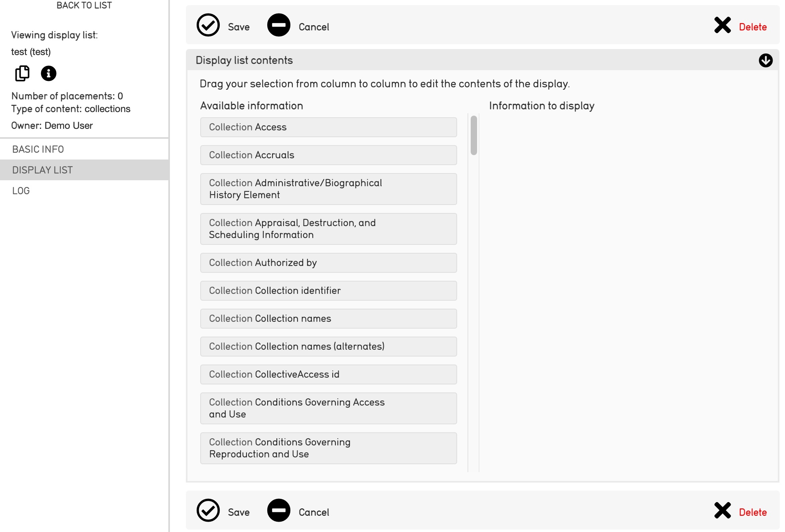Open the display list info icon
Viewport: 785px width, 532px height.
[x=49, y=73]
